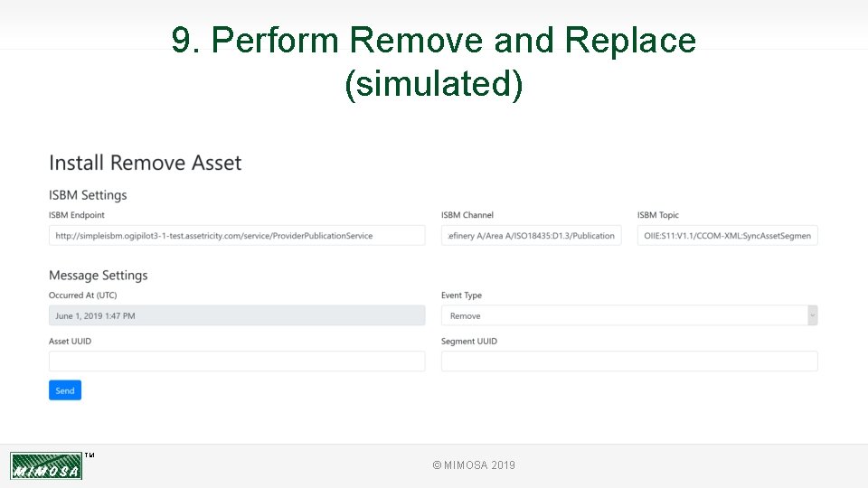Open the Event Type dropdown showing Remove
Viewport: 868px width, 488px height.
[629, 315]
